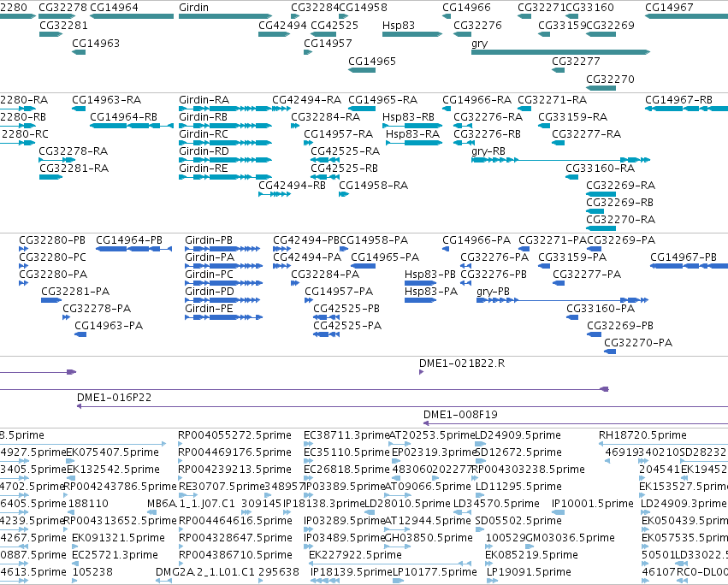The width and height of the screenshot is (728, 585).
Task: Click the CG14965 gene label
Action: (372, 62)
